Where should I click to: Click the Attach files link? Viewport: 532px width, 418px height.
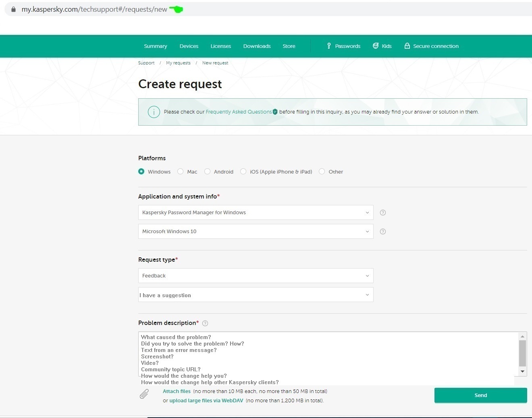177,391
